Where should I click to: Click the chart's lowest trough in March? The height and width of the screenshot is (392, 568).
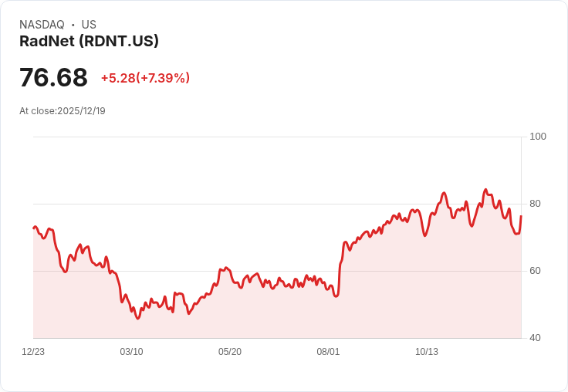point(137,318)
